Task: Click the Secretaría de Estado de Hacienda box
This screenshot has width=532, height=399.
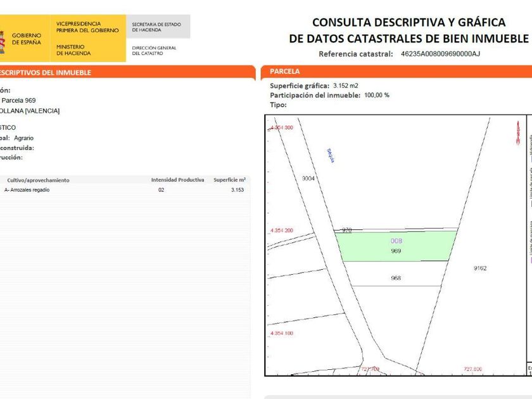Action: pos(158,27)
